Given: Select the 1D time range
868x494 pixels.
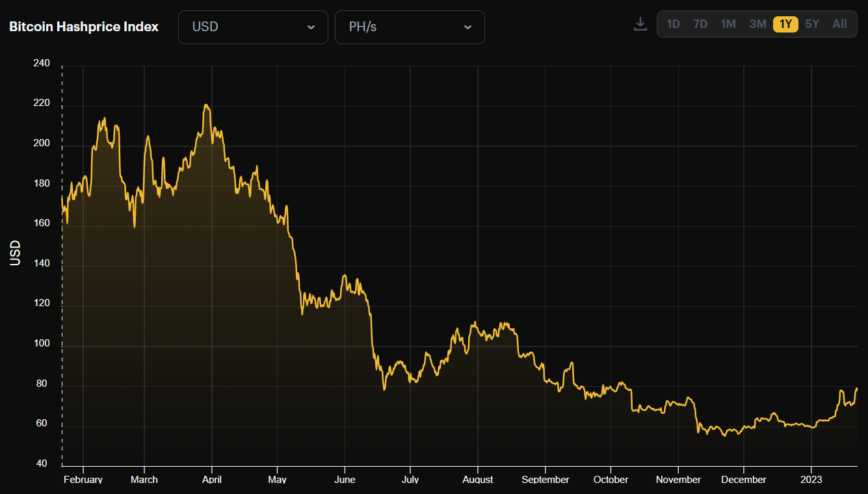Looking at the screenshot, I should coord(674,24).
